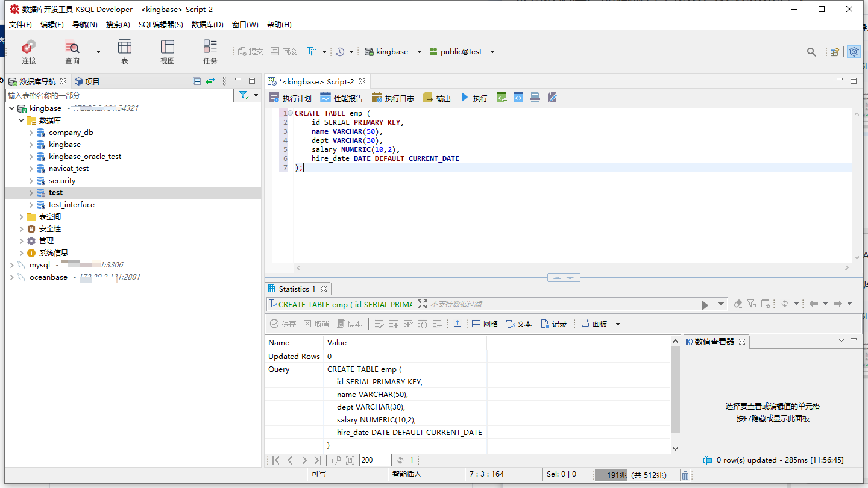The width and height of the screenshot is (868, 488).
Task: Click the trash icon beside memory indicator
Action: 685,475
